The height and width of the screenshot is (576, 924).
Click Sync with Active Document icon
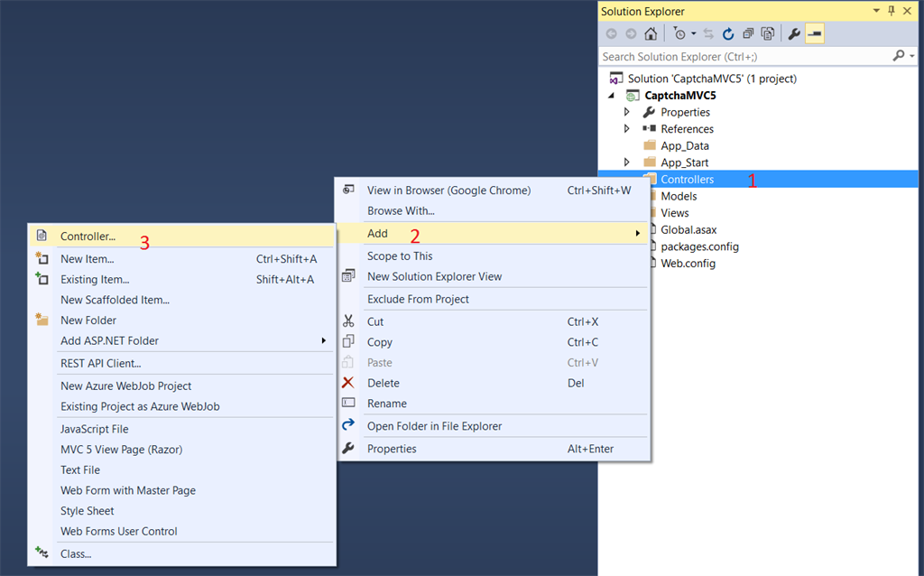[x=708, y=34]
